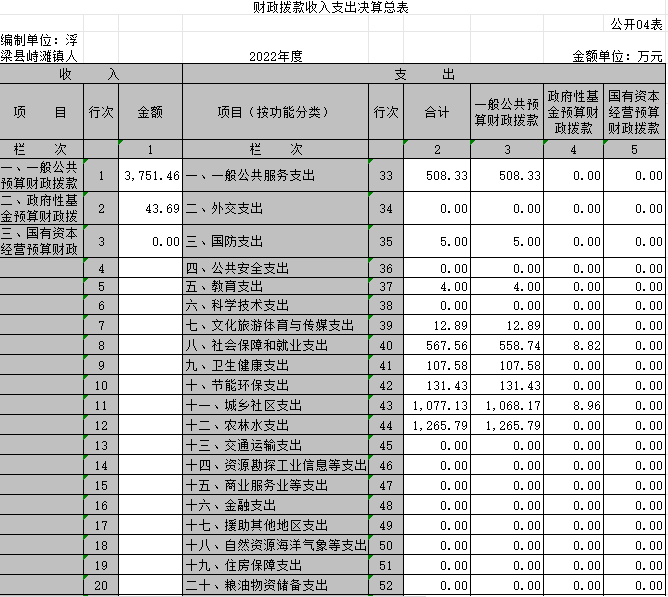Select the 项目（按功能分类） column header
This screenshot has width=668, height=597.
(x=275, y=113)
